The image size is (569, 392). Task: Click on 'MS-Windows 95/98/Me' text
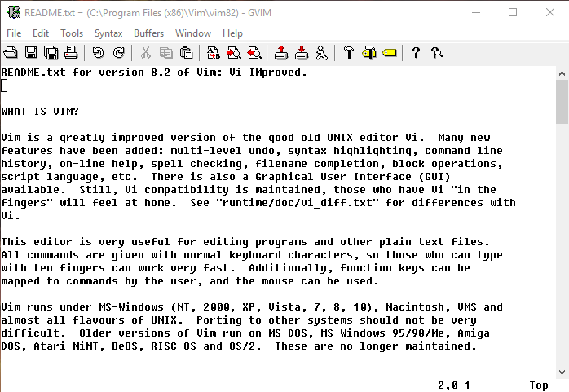click(x=386, y=333)
